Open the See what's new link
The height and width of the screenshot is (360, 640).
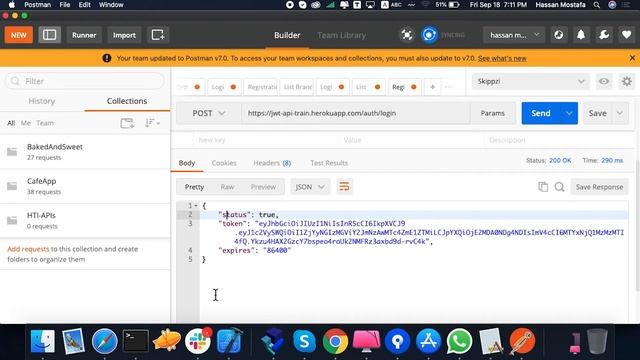(x=502, y=58)
